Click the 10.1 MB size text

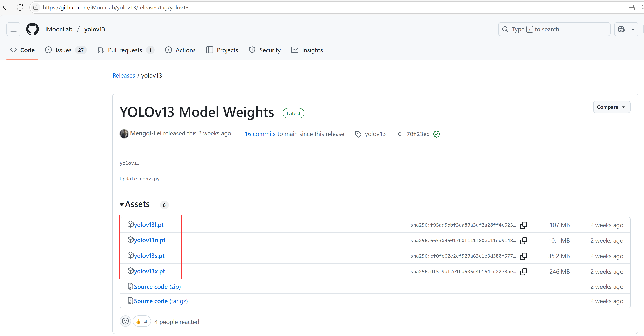coord(559,241)
